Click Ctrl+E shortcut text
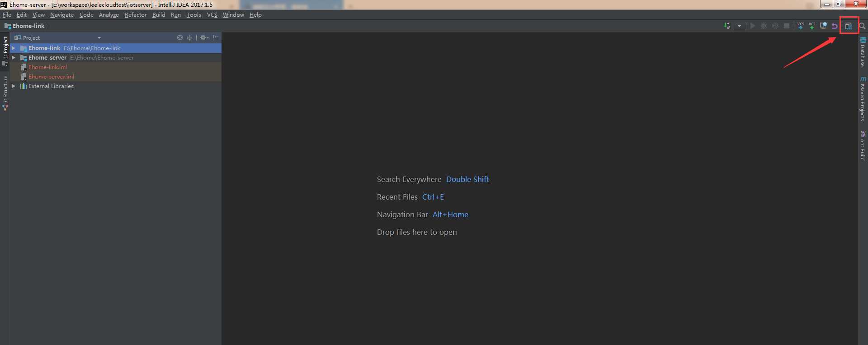 pyautogui.click(x=433, y=197)
